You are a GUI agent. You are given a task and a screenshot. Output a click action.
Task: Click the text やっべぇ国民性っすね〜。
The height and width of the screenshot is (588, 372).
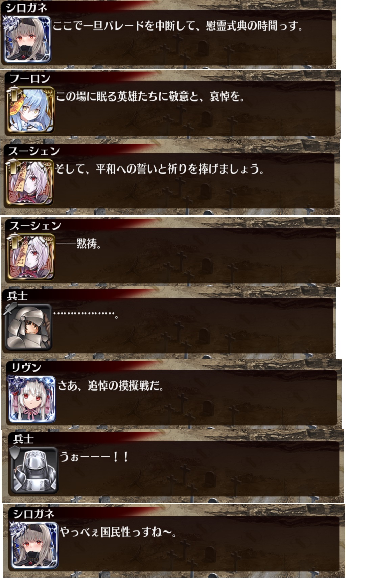[x=117, y=532]
